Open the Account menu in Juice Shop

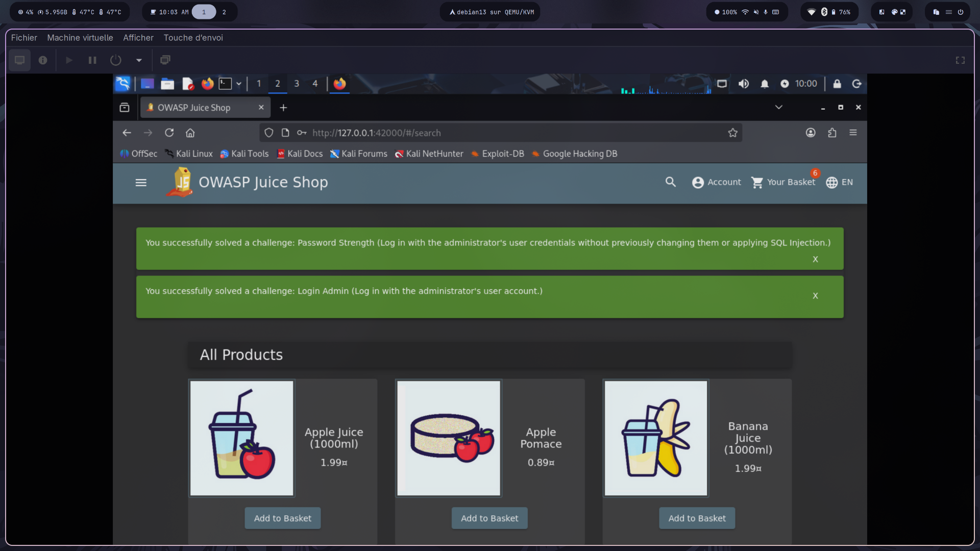[x=716, y=182]
